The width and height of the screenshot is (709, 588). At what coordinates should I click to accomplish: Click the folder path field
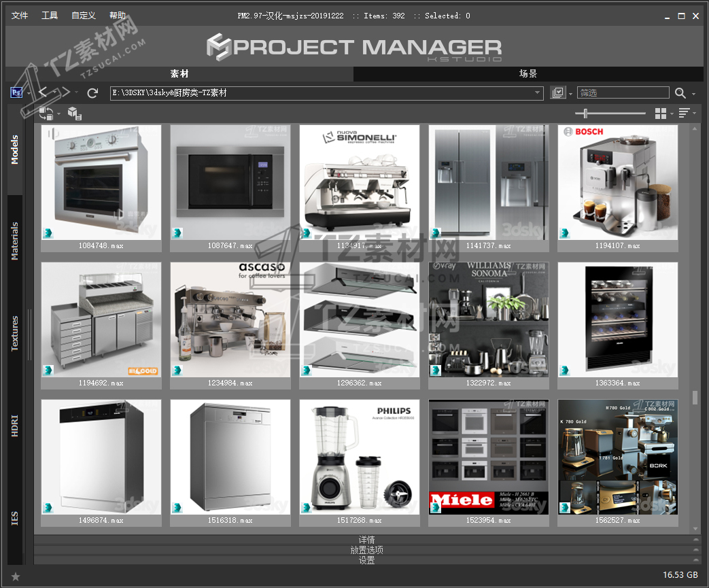[326, 93]
